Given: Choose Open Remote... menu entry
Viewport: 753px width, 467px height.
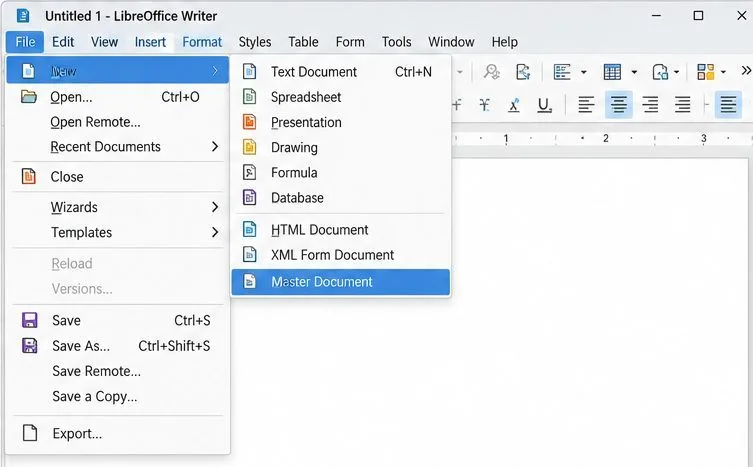Looking at the screenshot, I should [x=118, y=122].
